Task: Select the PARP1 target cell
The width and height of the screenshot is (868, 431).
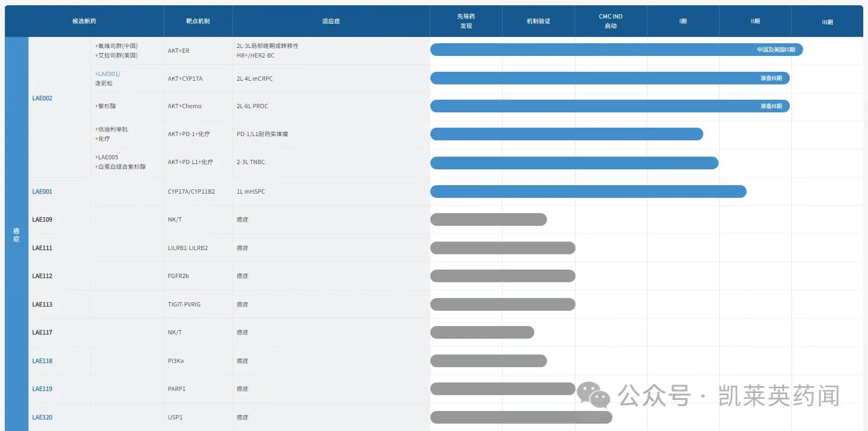Action: click(177, 389)
